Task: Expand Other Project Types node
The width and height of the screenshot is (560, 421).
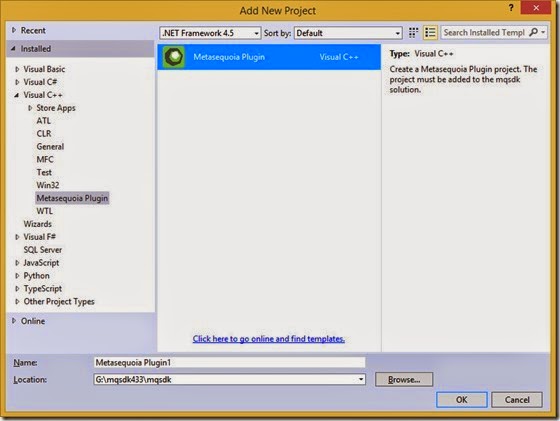Action: click(17, 301)
